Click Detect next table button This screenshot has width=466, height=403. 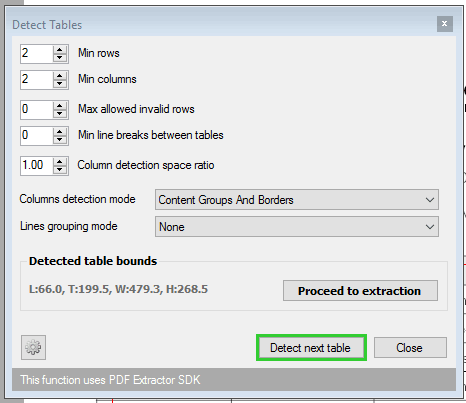[311, 348]
